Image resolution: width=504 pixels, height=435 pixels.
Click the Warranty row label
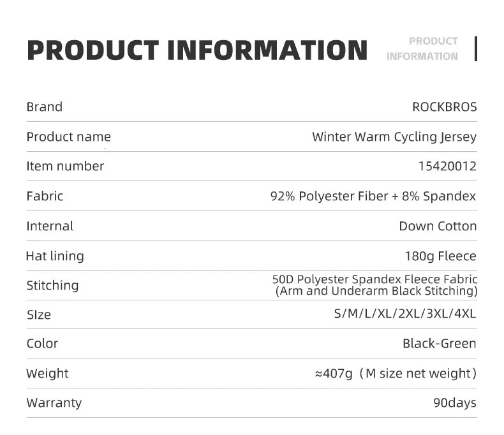(x=54, y=402)
